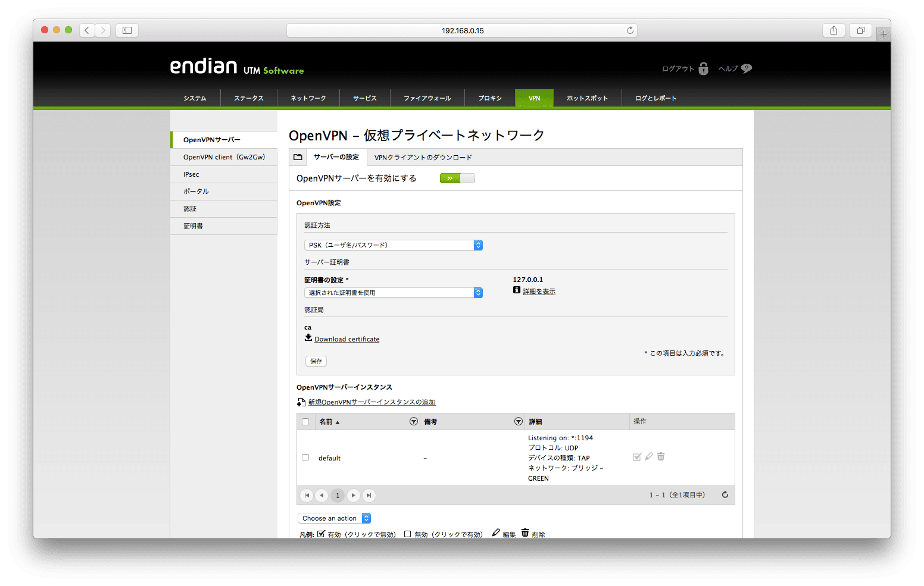Open the プロキシ main menu
This screenshot has width=924, height=586.
(x=490, y=98)
